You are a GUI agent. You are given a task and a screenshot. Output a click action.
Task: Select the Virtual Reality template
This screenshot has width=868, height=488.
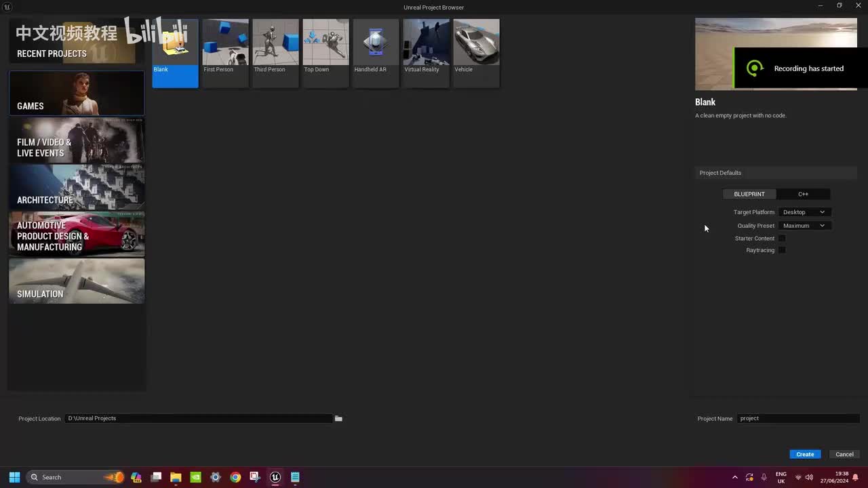tap(426, 53)
